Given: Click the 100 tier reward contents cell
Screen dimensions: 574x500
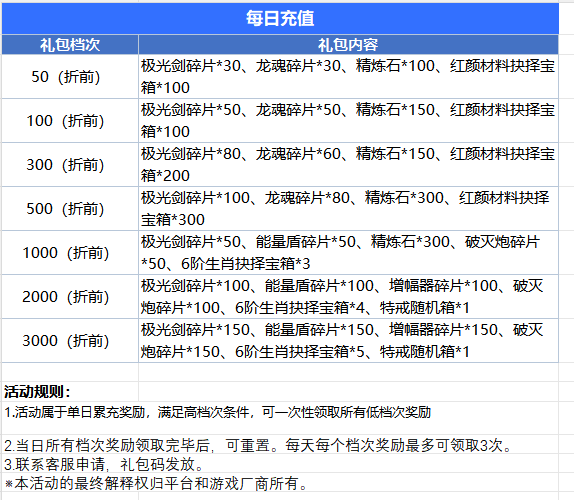Looking at the screenshot, I should (348, 120).
